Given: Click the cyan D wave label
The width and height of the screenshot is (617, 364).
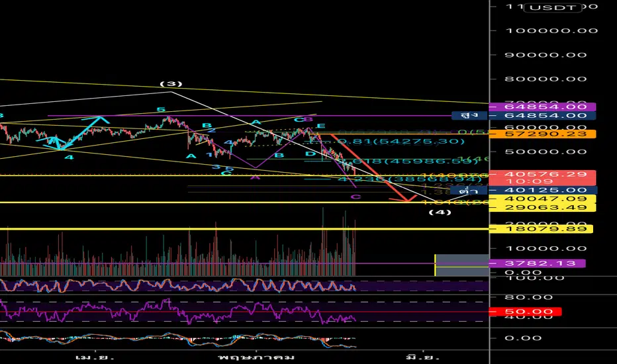Looking at the screenshot, I should [310, 154].
